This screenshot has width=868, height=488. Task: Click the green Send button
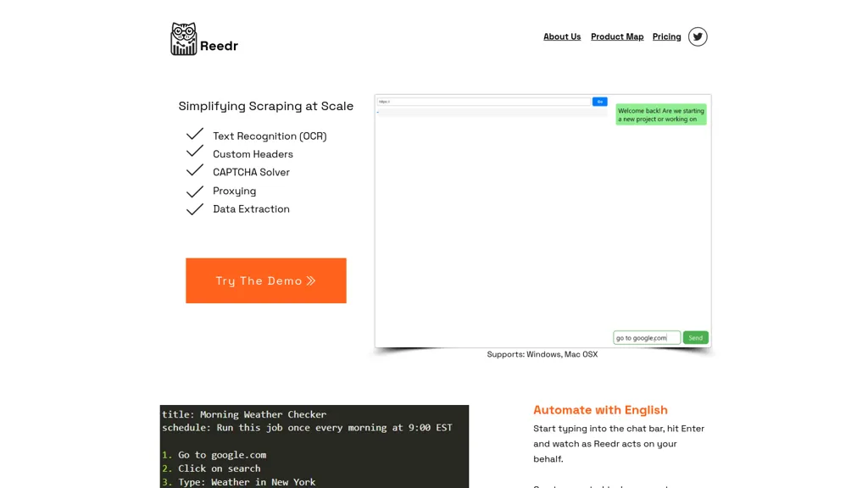695,337
